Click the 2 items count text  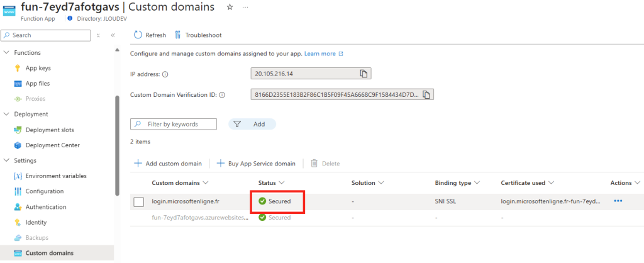tap(140, 142)
